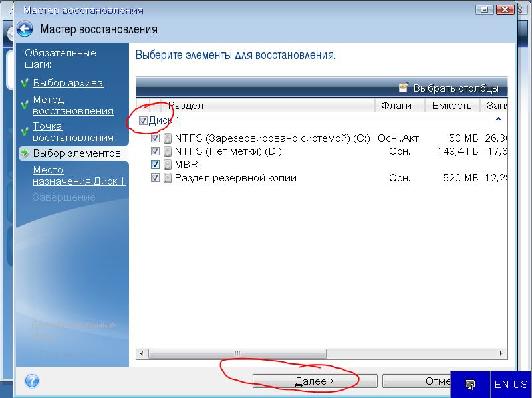Toggle the Диск 1 checkbox
This screenshot has height=398, width=532.
pyautogui.click(x=143, y=120)
